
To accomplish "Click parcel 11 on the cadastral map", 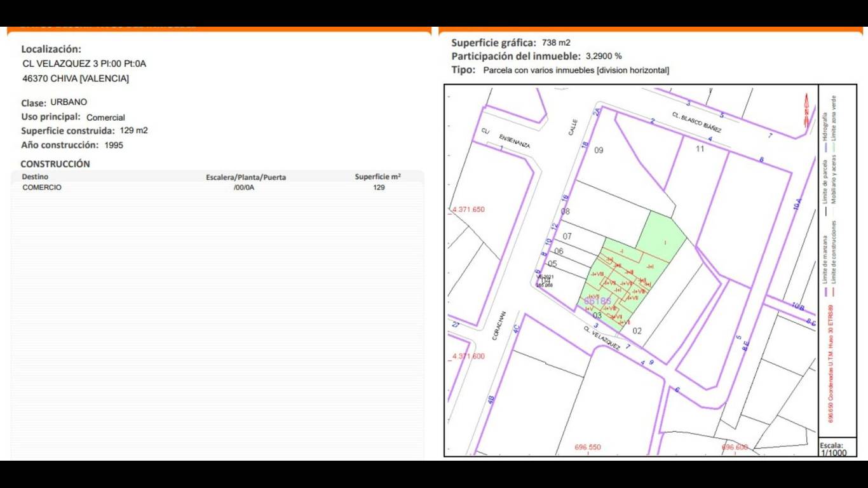I will (x=700, y=149).
